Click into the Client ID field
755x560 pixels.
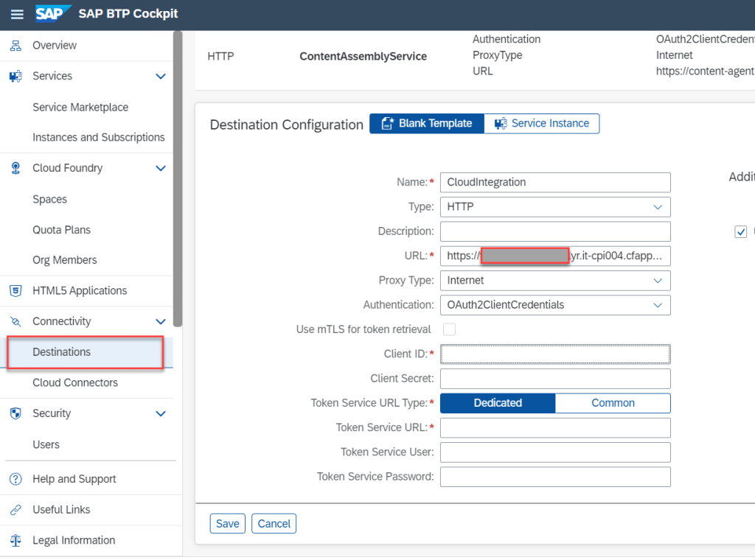[555, 354]
